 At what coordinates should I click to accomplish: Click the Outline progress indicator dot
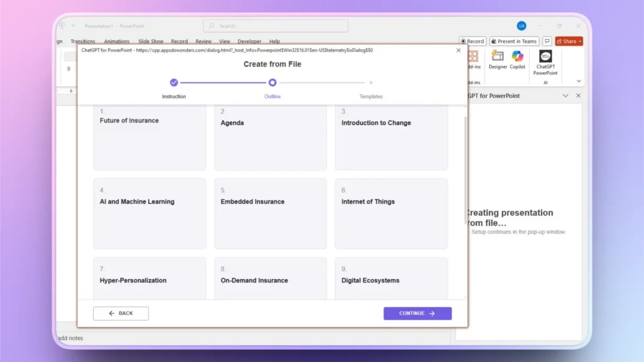tap(272, 82)
